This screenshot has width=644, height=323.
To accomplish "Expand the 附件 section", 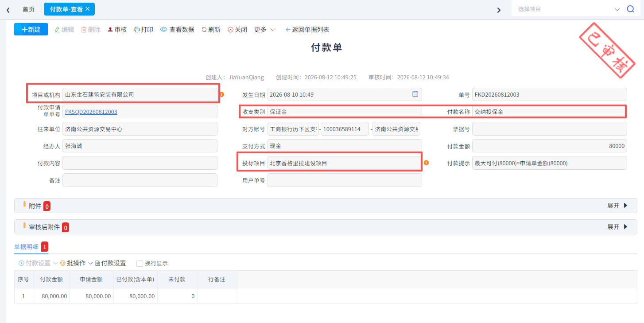I will [617, 206].
